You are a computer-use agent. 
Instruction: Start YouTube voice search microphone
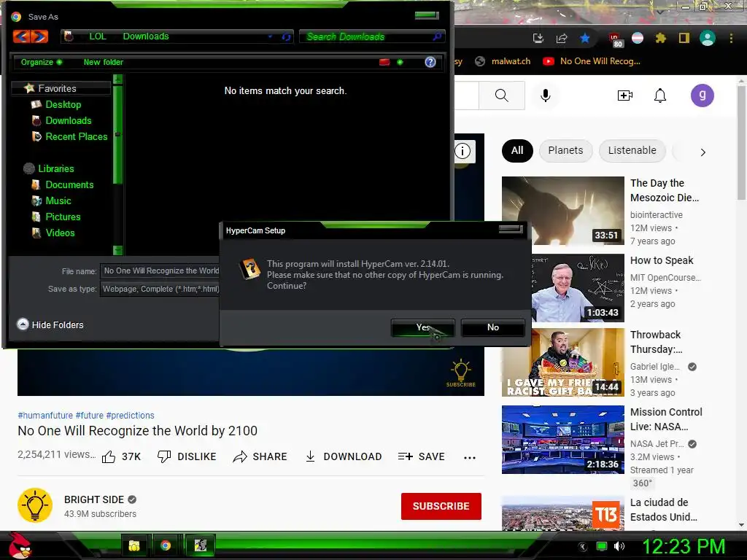pyautogui.click(x=546, y=96)
